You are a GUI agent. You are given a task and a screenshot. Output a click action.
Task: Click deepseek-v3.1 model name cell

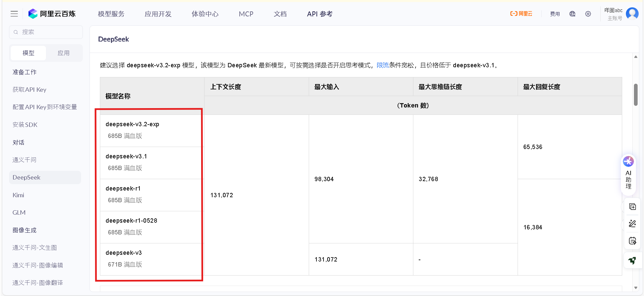pyautogui.click(x=152, y=163)
